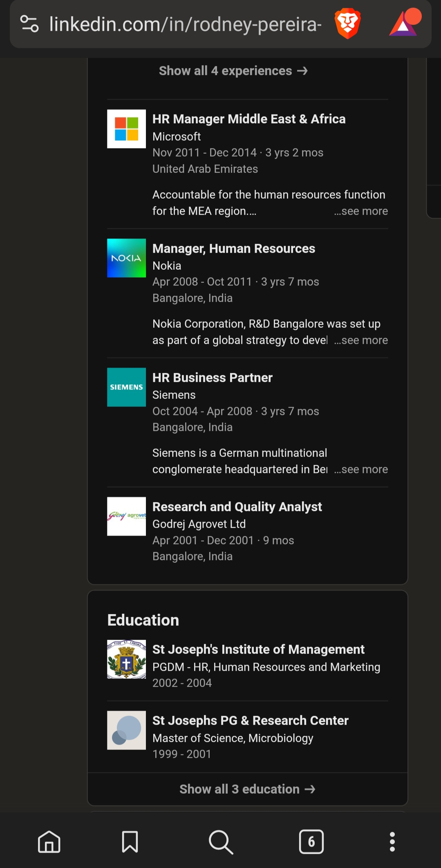Expand Siemens description via see more

pos(361,470)
